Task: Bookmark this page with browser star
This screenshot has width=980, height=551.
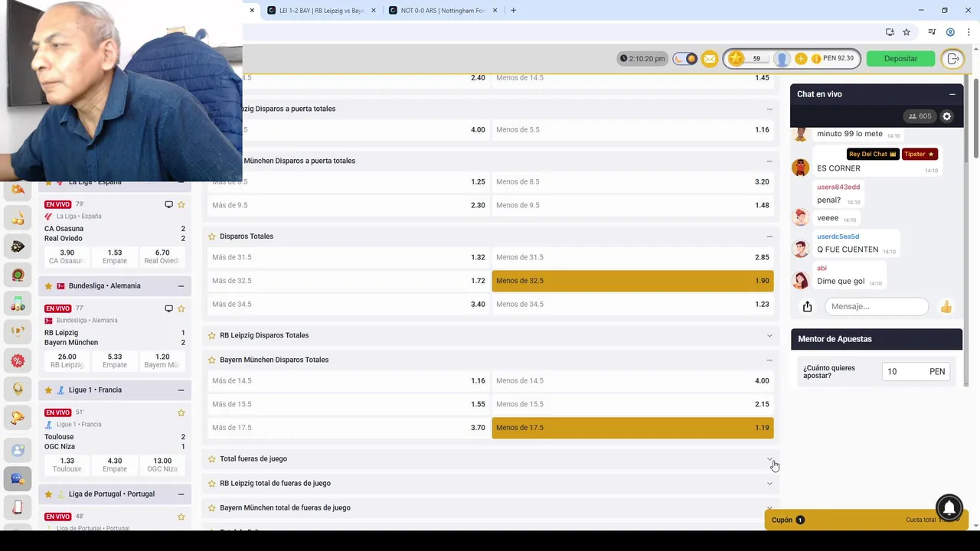Action: tap(906, 32)
